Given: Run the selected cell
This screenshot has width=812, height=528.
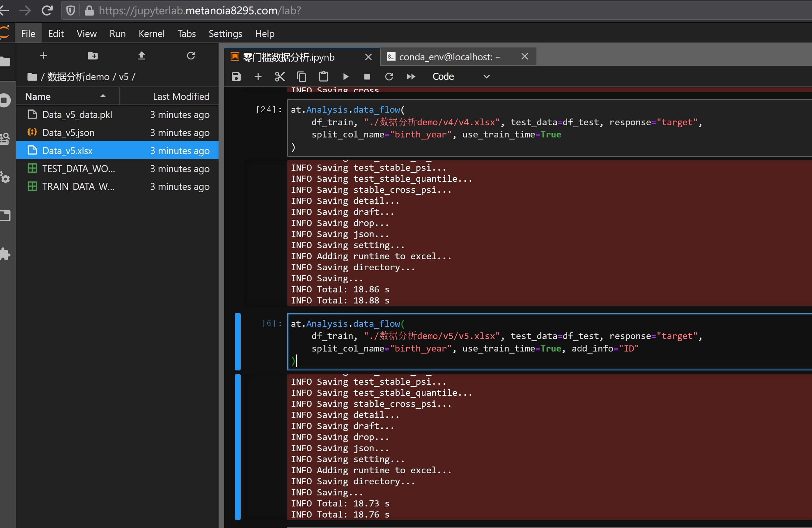Looking at the screenshot, I should coord(346,77).
